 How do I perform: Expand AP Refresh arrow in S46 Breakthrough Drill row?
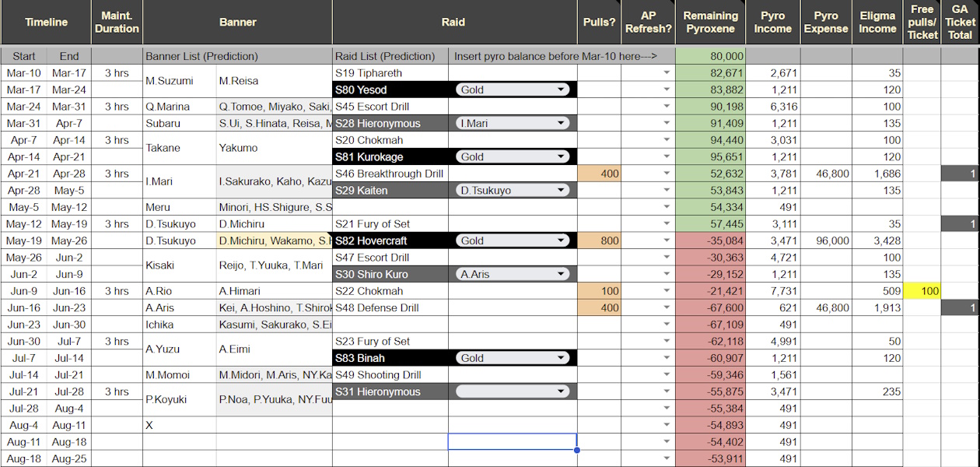click(667, 174)
